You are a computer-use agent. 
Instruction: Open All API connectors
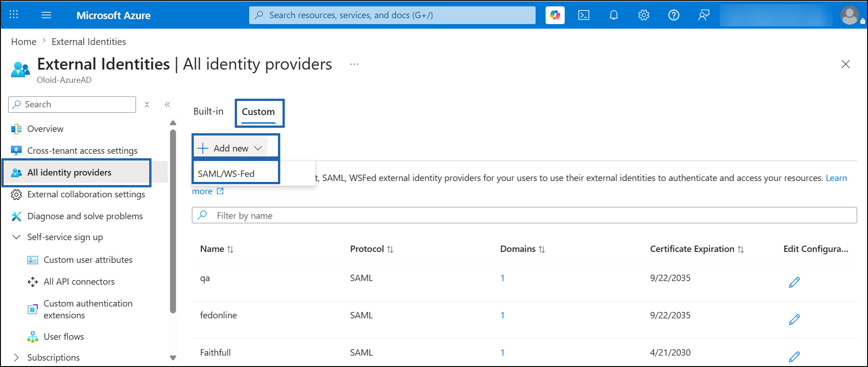[79, 282]
